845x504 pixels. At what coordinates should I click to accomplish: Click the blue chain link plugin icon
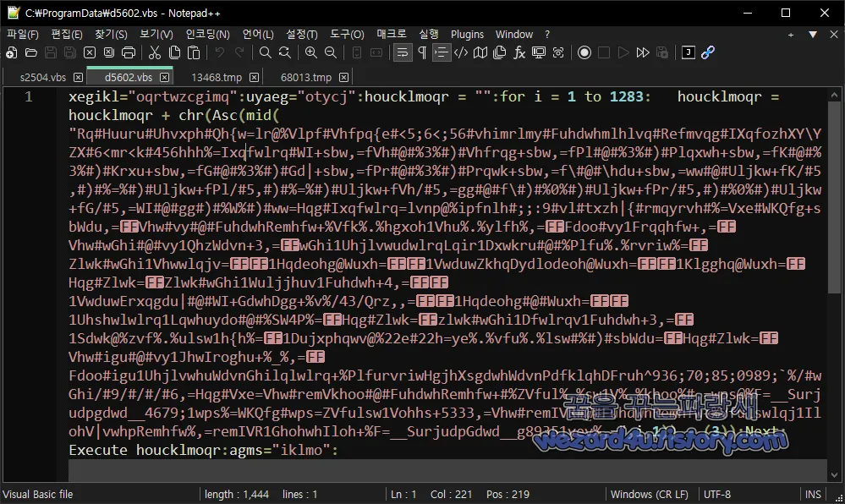[x=708, y=52]
